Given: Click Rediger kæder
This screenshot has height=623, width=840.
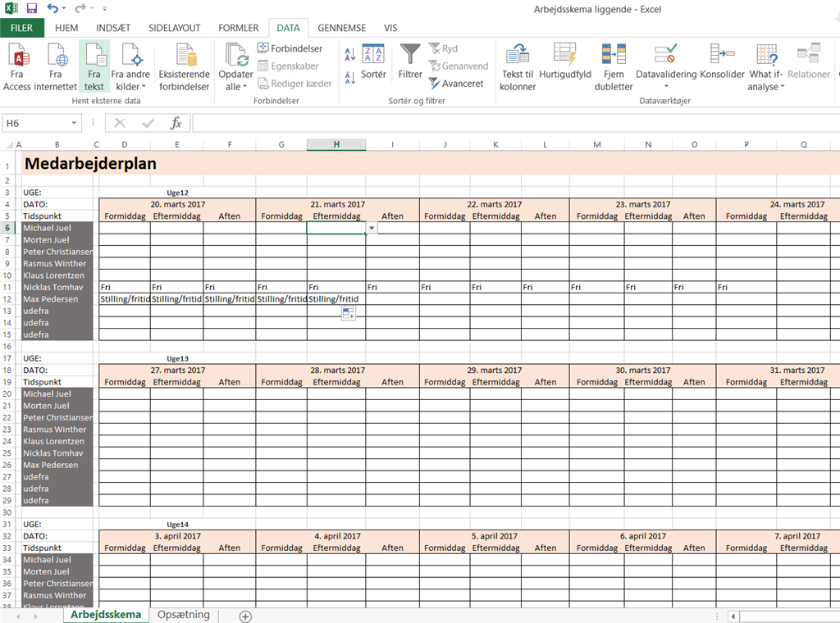Looking at the screenshot, I should coord(294,84).
